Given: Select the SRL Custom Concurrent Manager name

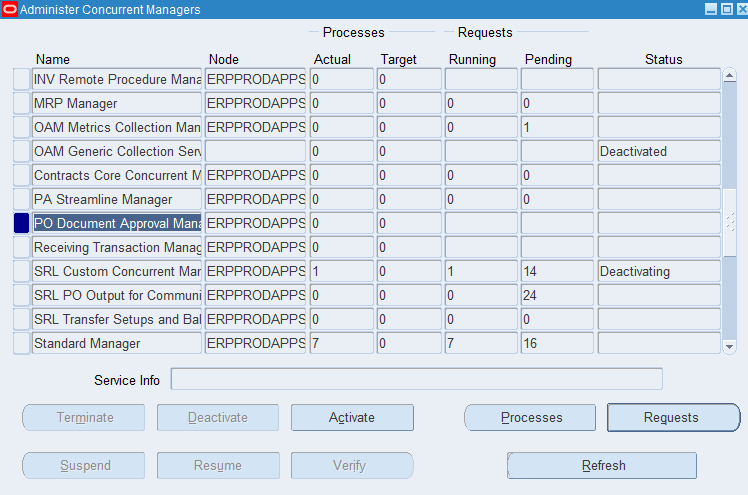Looking at the screenshot, I should pos(117,272).
